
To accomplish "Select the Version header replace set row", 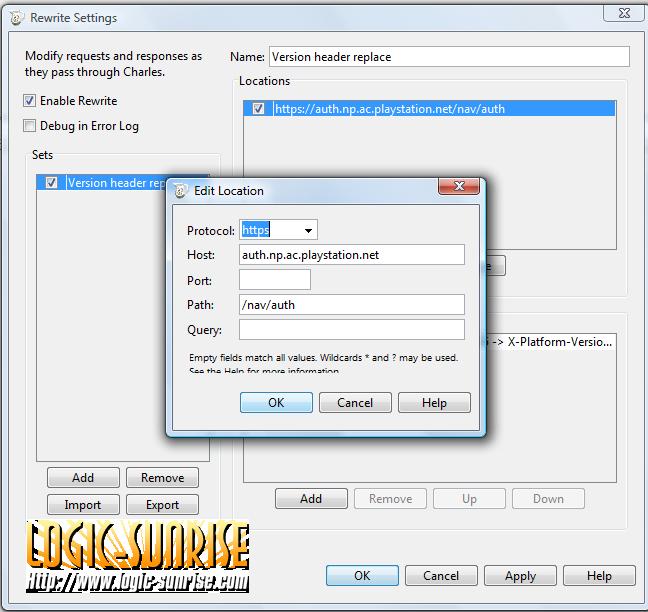I will click(x=102, y=183).
